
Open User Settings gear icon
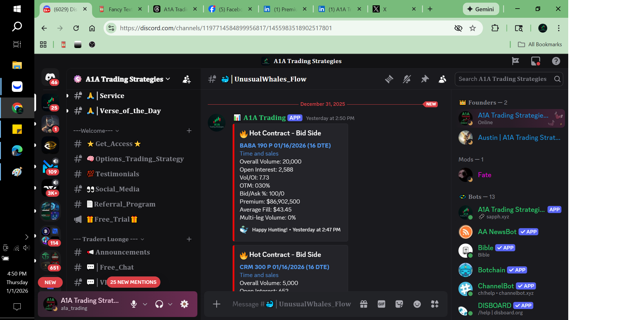click(184, 304)
